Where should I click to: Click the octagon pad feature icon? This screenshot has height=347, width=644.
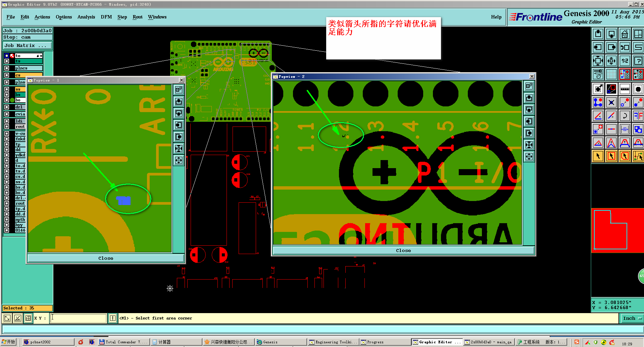click(x=638, y=89)
